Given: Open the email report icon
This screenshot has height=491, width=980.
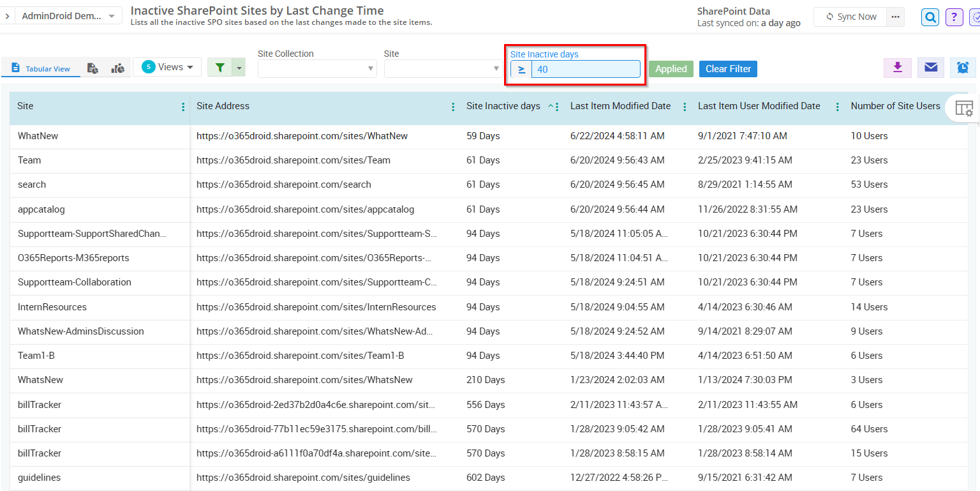Looking at the screenshot, I should tap(930, 67).
